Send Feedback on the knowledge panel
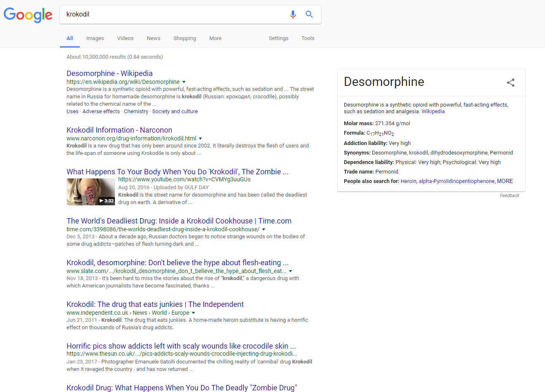 (509, 196)
